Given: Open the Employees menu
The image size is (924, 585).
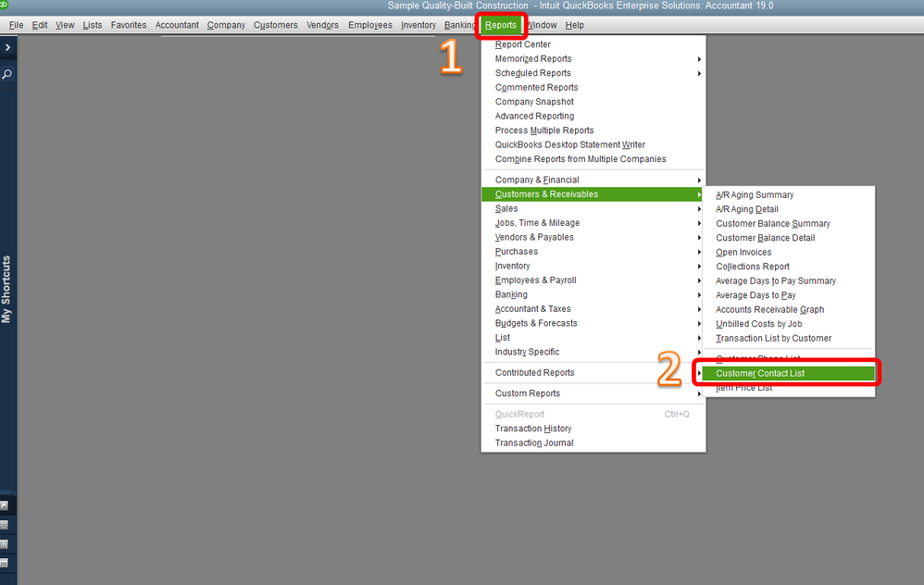Looking at the screenshot, I should coord(370,25).
